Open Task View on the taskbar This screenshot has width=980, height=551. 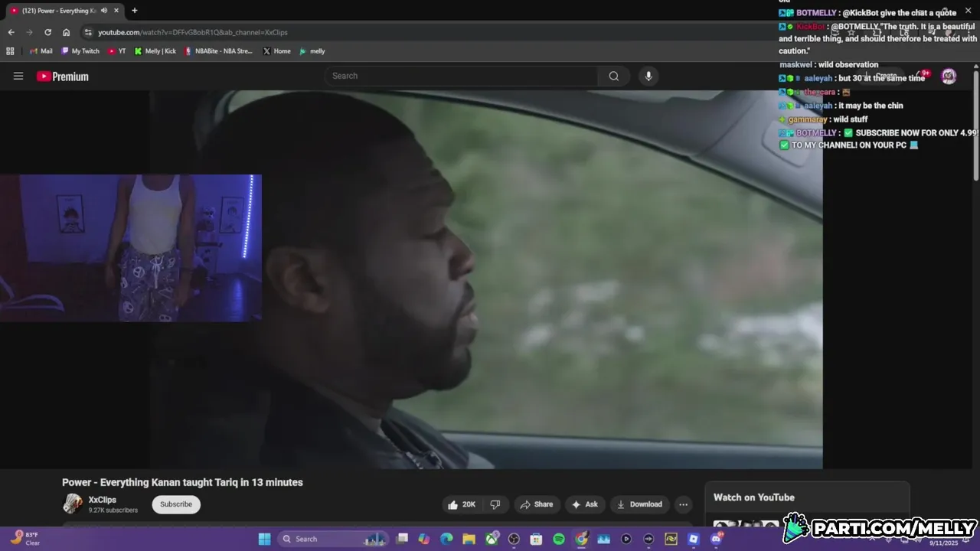click(x=402, y=539)
